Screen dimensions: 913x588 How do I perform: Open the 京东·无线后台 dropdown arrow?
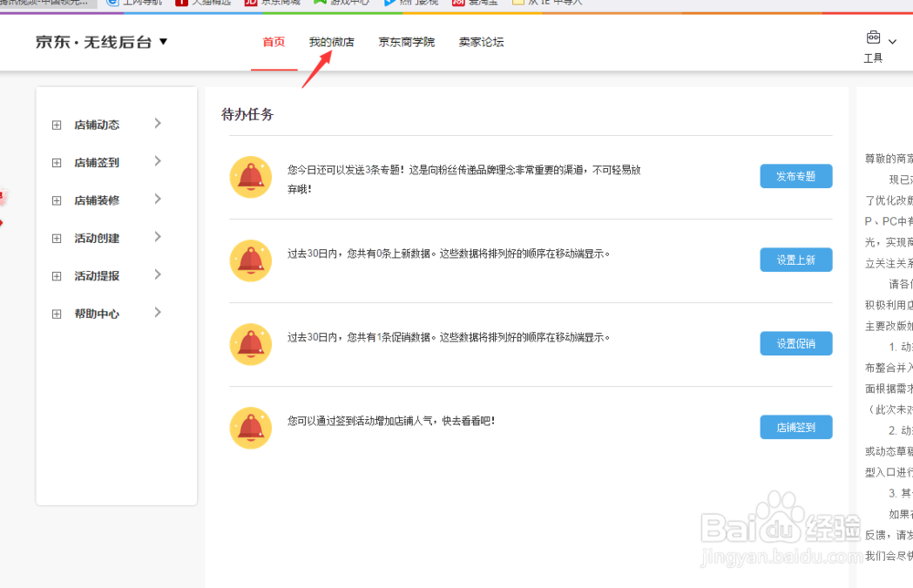coord(163,42)
